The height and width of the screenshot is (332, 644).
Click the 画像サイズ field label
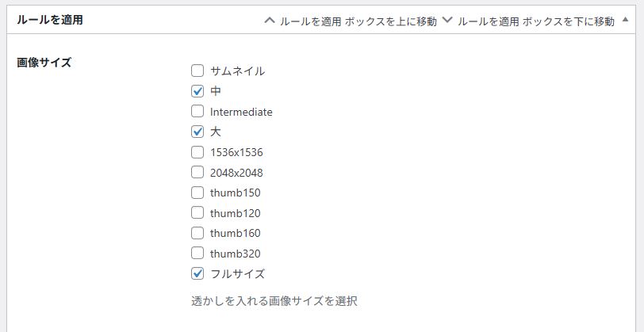(44, 63)
